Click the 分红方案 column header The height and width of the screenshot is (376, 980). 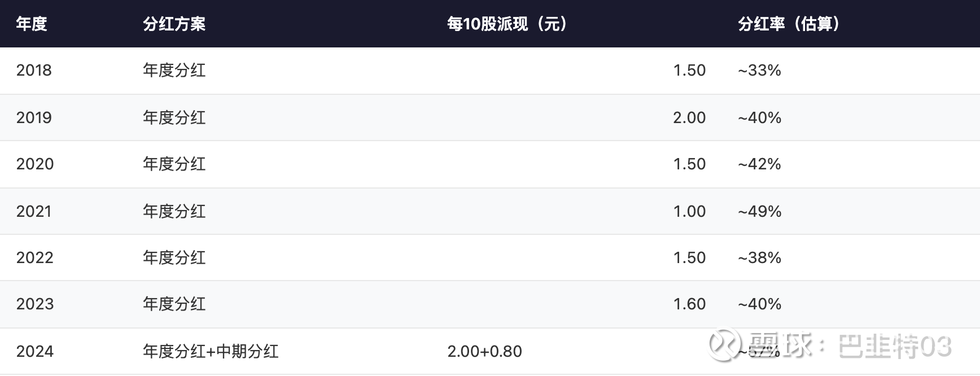(x=174, y=24)
